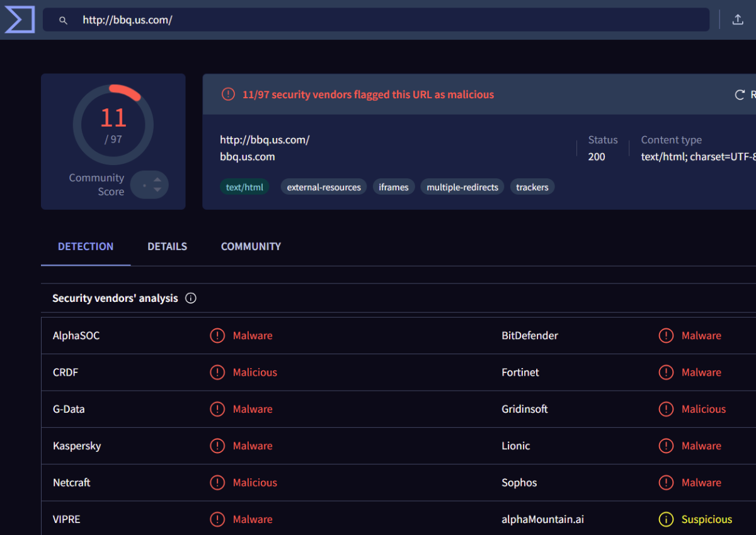Click the trackers tag
The width and height of the screenshot is (756, 535).
pos(532,187)
